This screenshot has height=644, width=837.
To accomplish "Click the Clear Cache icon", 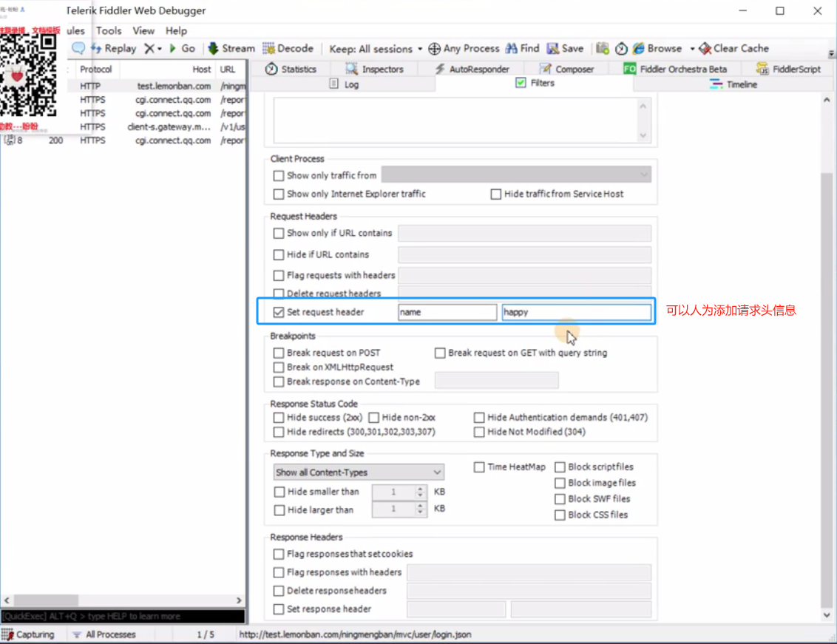I will pos(705,49).
